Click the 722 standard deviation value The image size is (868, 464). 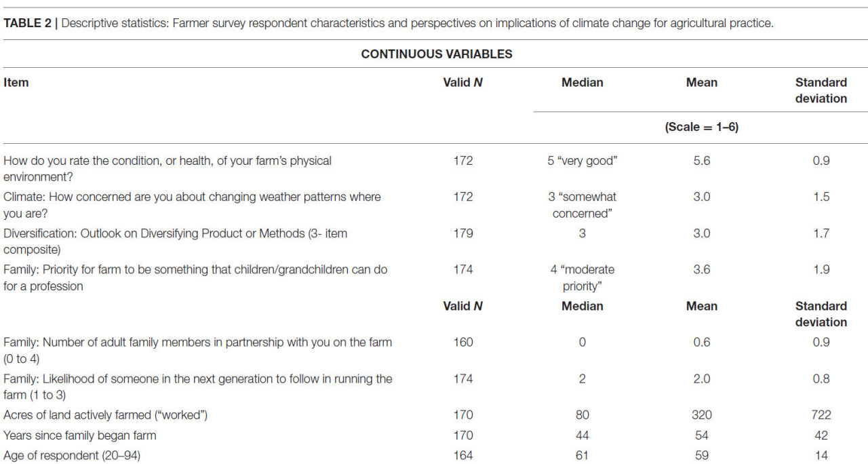click(821, 415)
